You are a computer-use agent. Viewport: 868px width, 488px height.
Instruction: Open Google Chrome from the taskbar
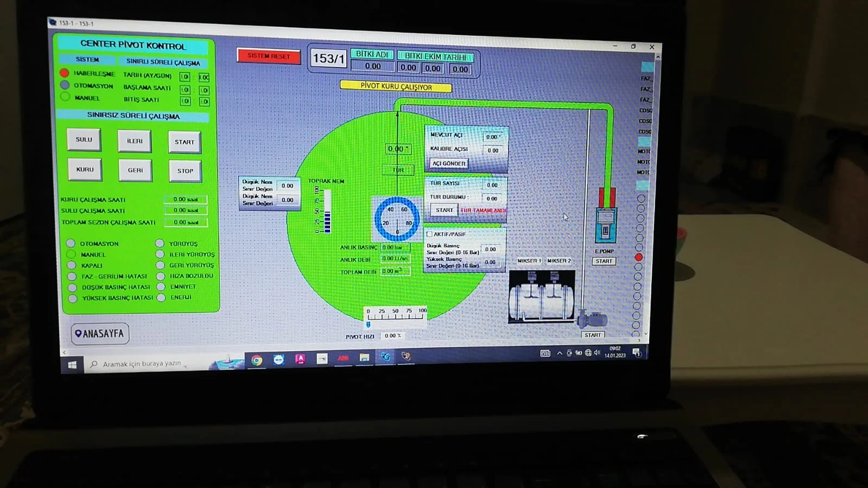(257, 360)
